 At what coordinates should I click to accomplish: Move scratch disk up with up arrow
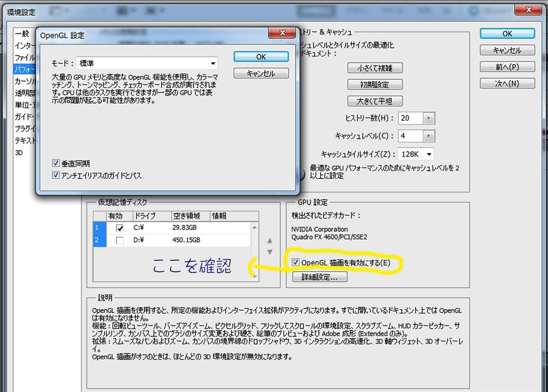click(x=270, y=240)
